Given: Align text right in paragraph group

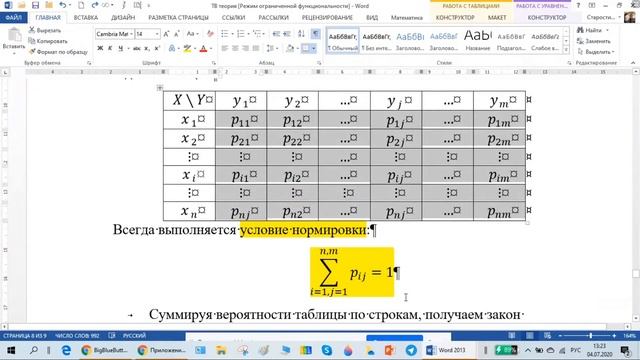Looking at the screenshot, I should [245, 49].
